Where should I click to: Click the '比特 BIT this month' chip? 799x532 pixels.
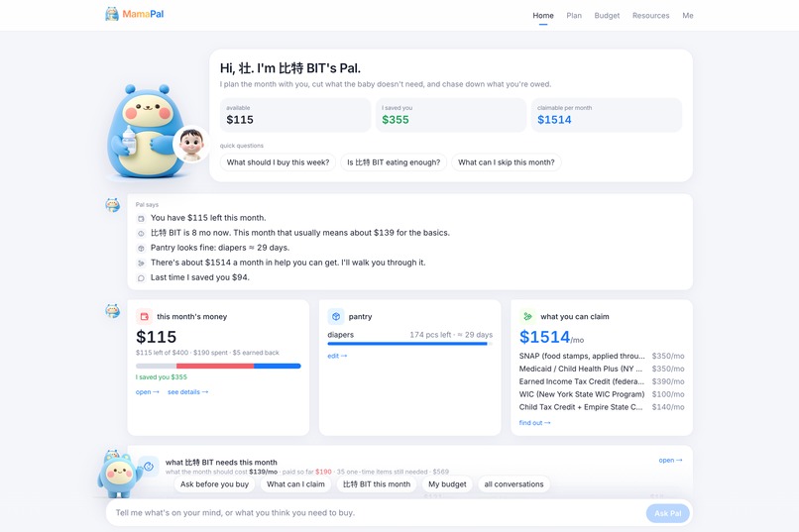click(377, 484)
